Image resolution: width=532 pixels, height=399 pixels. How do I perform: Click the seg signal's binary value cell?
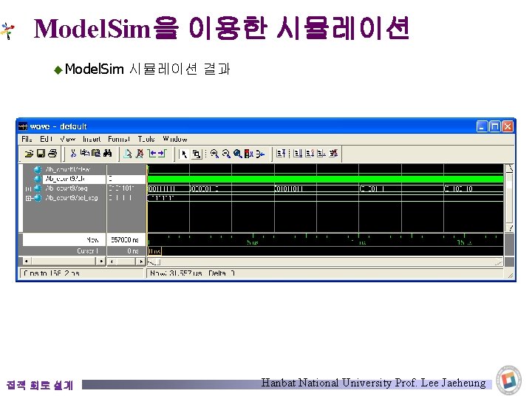121,188
